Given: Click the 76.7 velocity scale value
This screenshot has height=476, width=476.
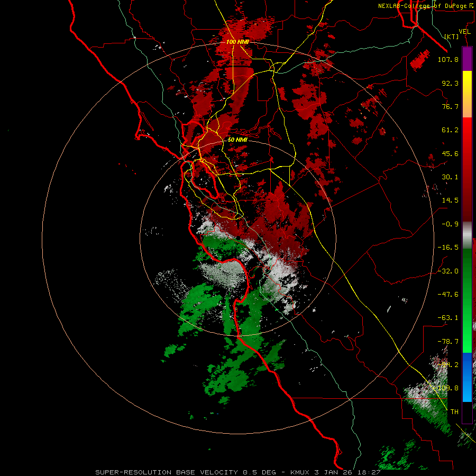Looking at the screenshot, I should click(450, 106).
